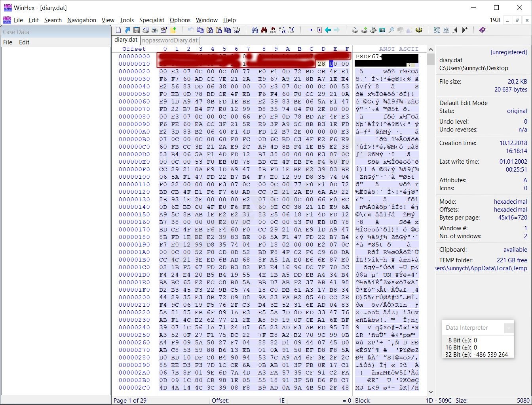
Task: Click the purple help book icon
Action: click(x=482, y=30)
